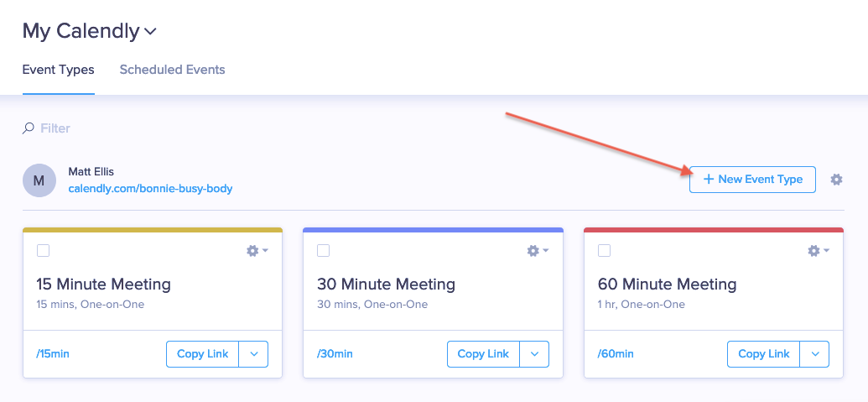Copy Link for the 15 Minute Meeting
The image size is (868, 402).
point(203,354)
